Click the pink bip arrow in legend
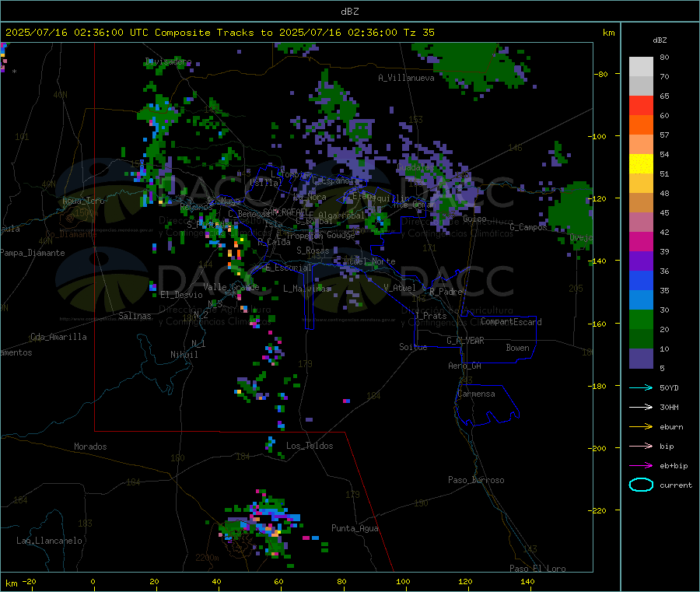 pyautogui.click(x=641, y=446)
